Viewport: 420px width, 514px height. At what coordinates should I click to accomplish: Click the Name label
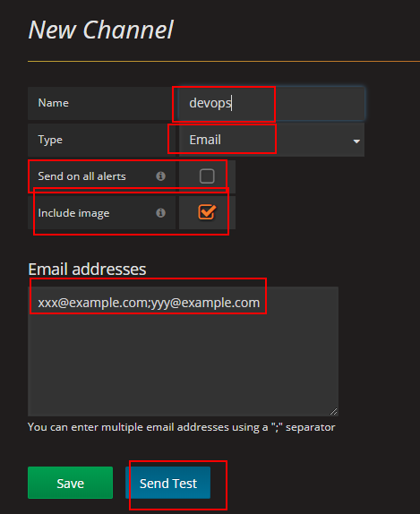54,103
